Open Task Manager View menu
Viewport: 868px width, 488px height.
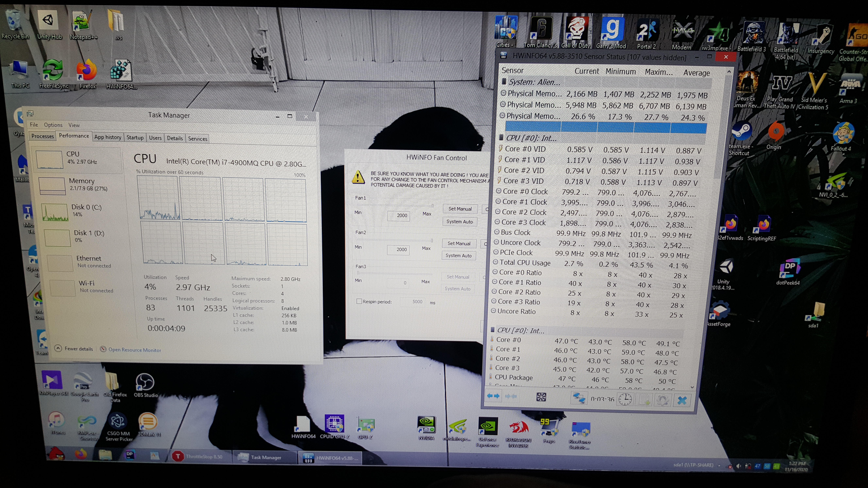(74, 125)
